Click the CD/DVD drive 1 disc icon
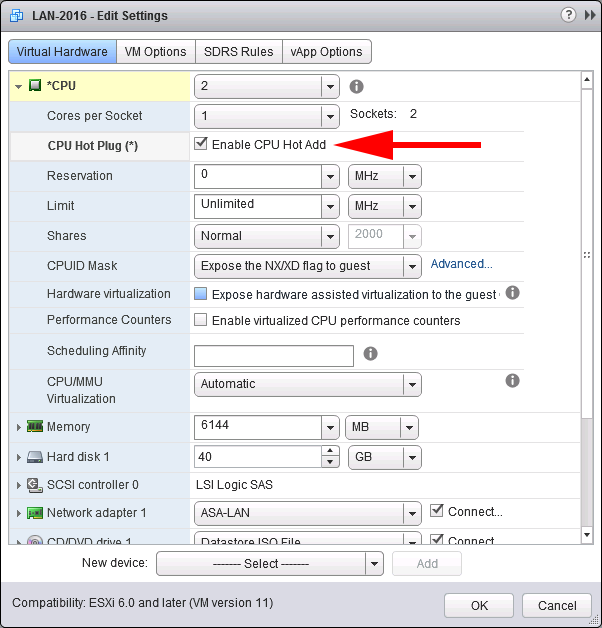The image size is (602, 628). [35, 540]
